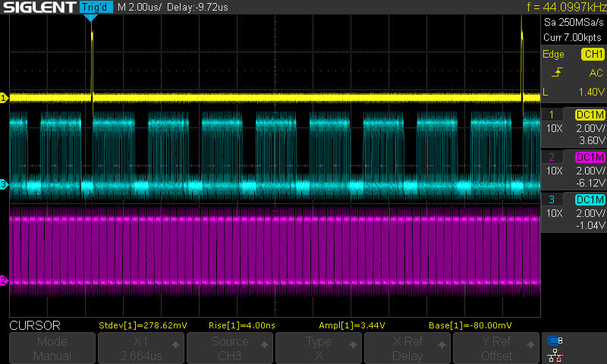This screenshot has width=607, height=364.
Task: Click the up arrow on Source button
Action: pos(264,344)
